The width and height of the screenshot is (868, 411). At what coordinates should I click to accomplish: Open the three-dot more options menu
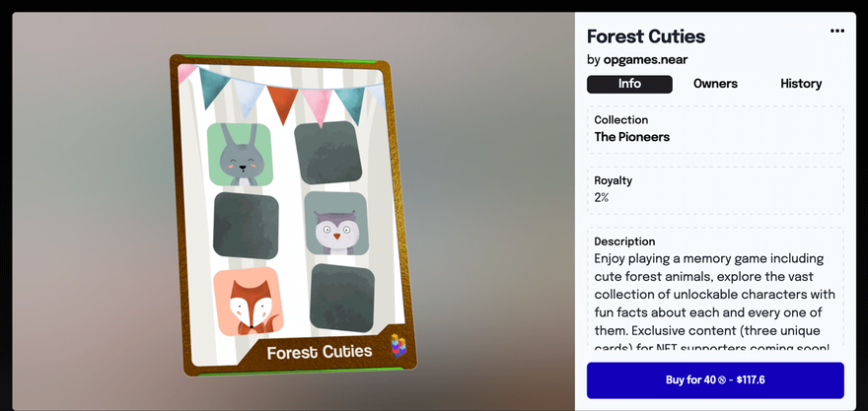pos(837,32)
